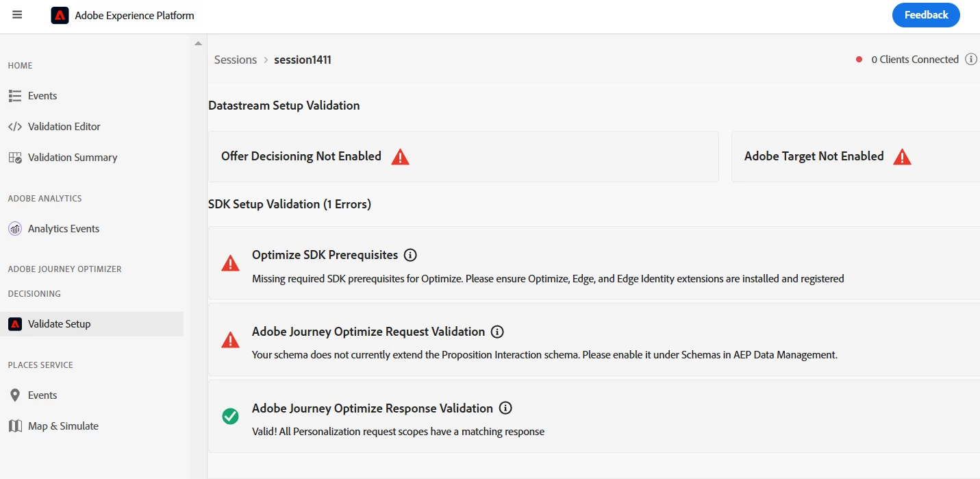Image resolution: width=980 pixels, height=479 pixels.
Task: Click the Adobe Experience Platform logo
Action: 60,15
